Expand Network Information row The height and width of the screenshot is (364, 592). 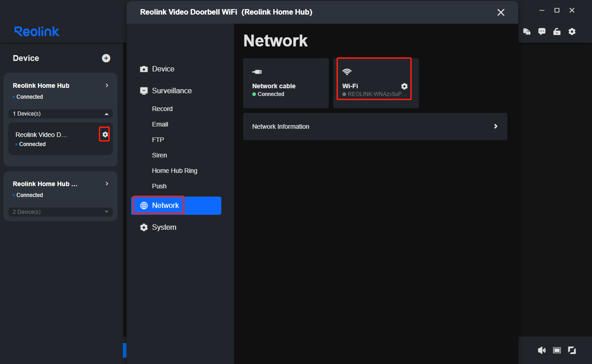(375, 126)
